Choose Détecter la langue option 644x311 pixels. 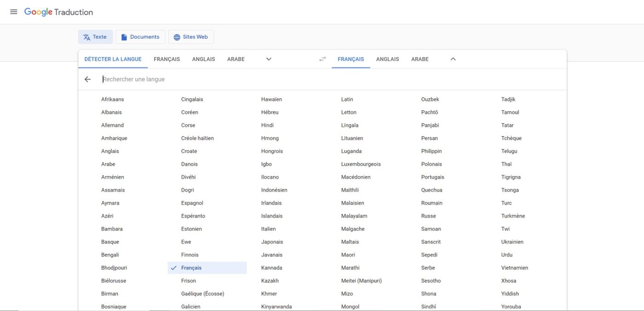(x=113, y=59)
